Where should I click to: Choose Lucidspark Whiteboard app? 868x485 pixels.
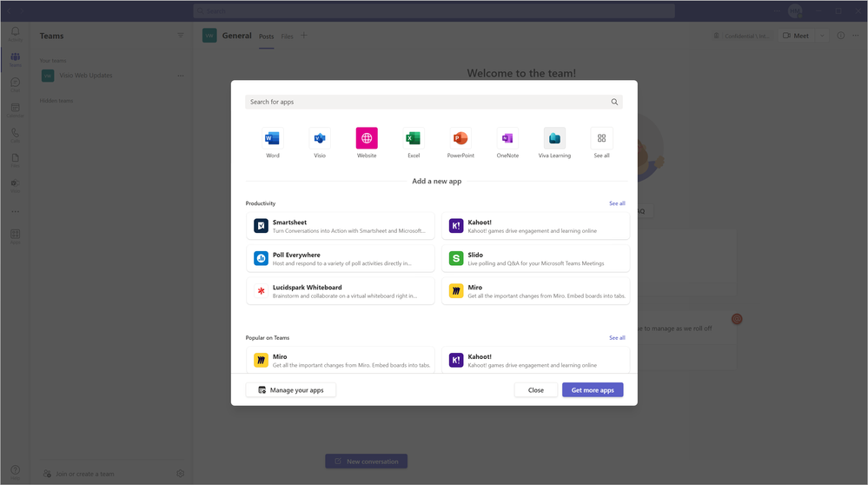pyautogui.click(x=341, y=291)
